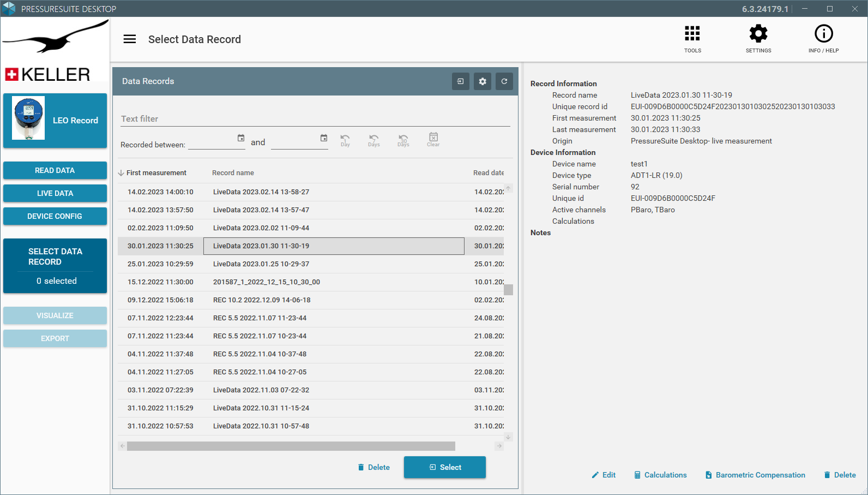Click the active channels value PBaro, TBaro
This screenshot has height=495, width=868.
click(653, 210)
